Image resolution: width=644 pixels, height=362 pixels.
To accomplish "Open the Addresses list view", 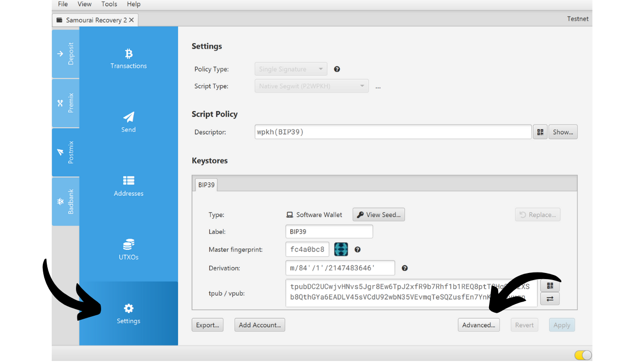I will point(128,186).
